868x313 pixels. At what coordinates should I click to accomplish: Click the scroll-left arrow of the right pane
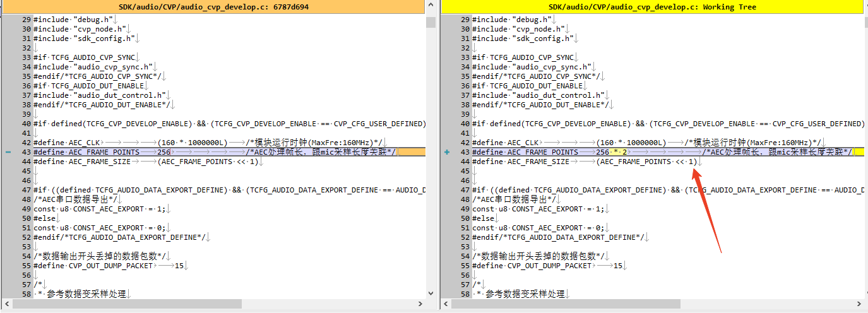[445, 304]
